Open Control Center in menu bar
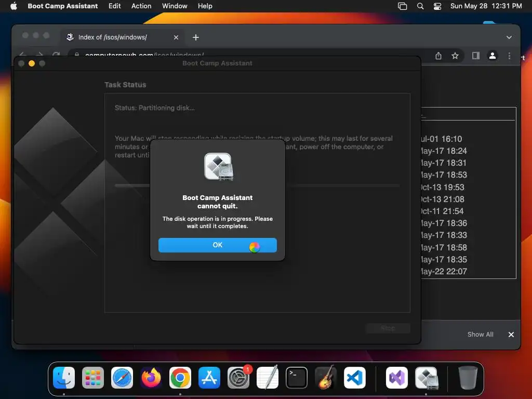Image resolution: width=532 pixels, height=399 pixels. (437, 6)
